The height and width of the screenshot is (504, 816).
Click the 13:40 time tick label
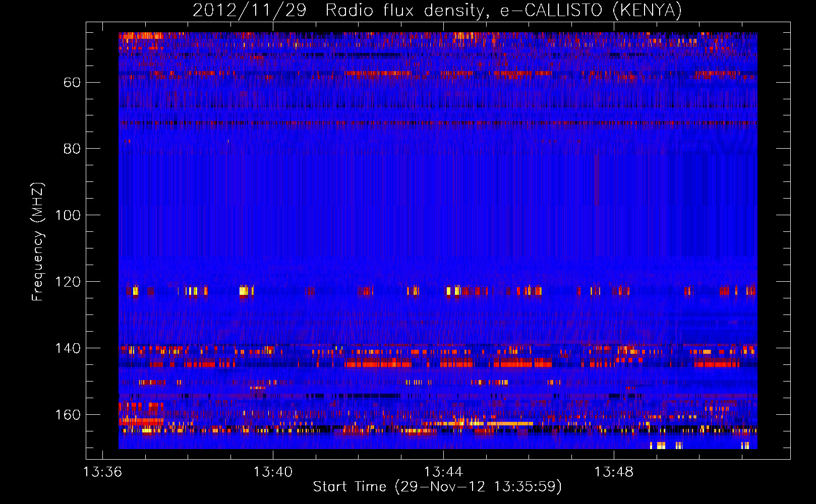[x=273, y=472]
